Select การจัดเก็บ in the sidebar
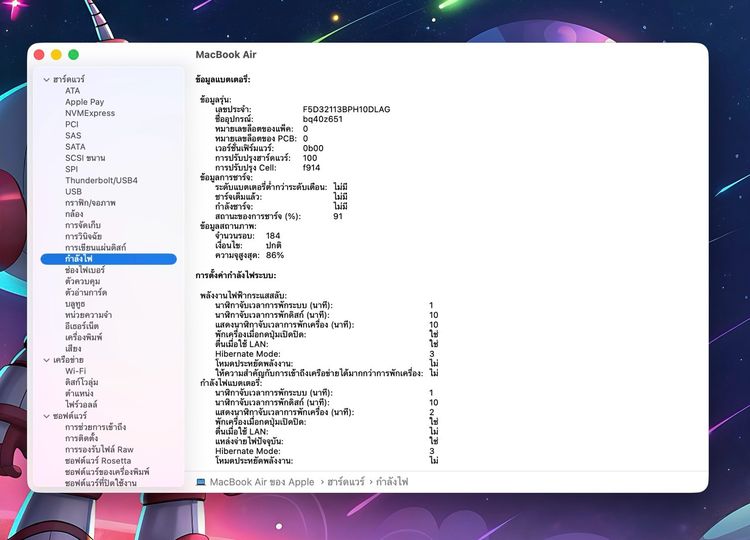This screenshot has width=750, height=540. (x=83, y=225)
